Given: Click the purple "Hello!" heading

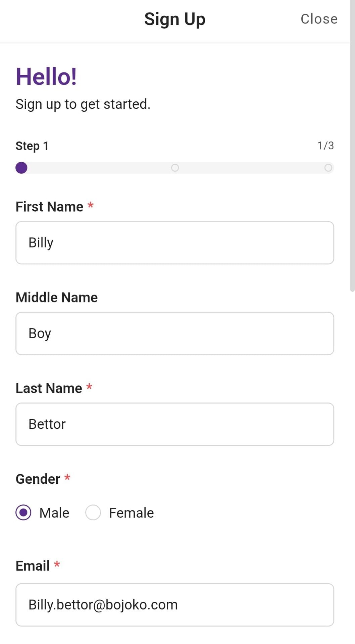Looking at the screenshot, I should [46, 76].
